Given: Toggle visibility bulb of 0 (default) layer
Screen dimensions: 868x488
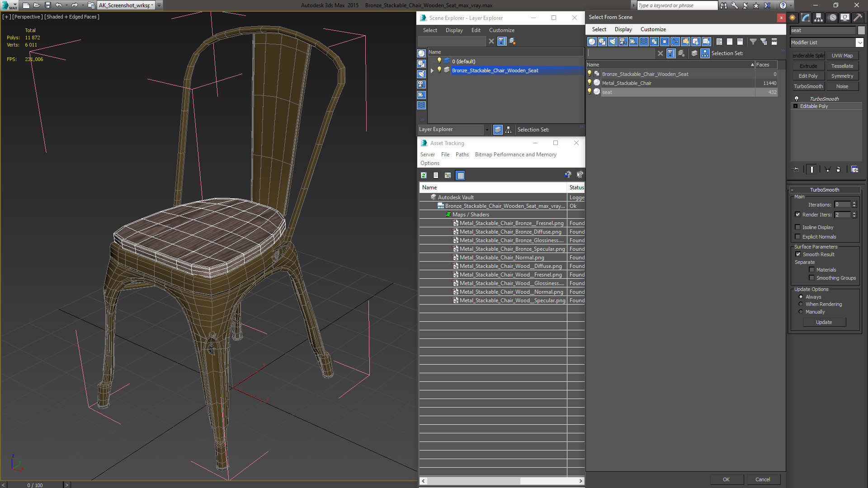Looking at the screenshot, I should pyautogui.click(x=439, y=61).
